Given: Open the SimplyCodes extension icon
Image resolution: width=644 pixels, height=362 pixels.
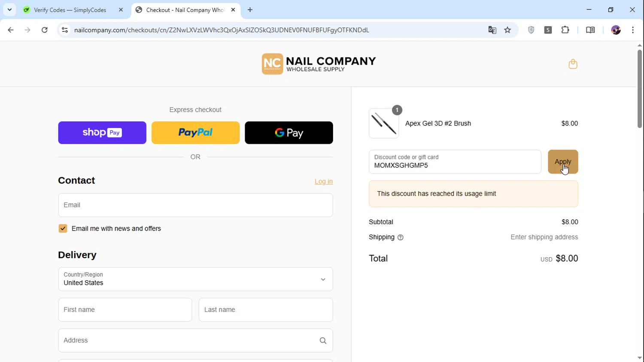Looking at the screenshot, I should (548, 30).
